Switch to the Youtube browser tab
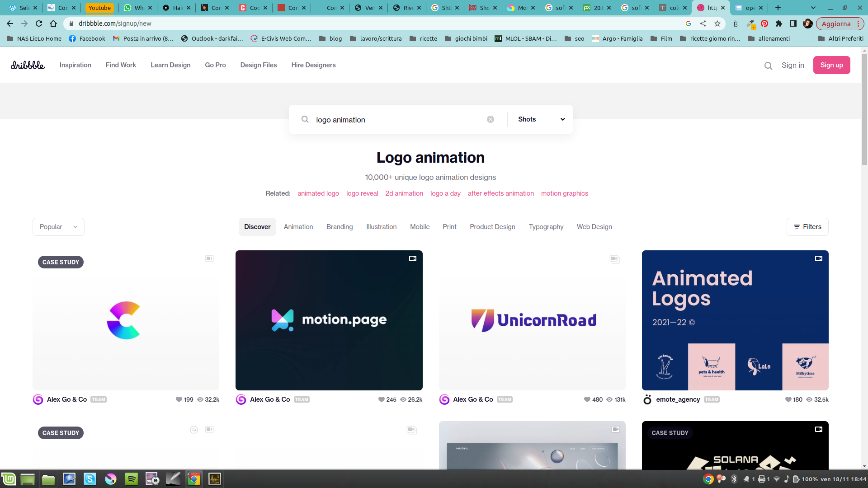The image size is (868, 488). point(99,8)
